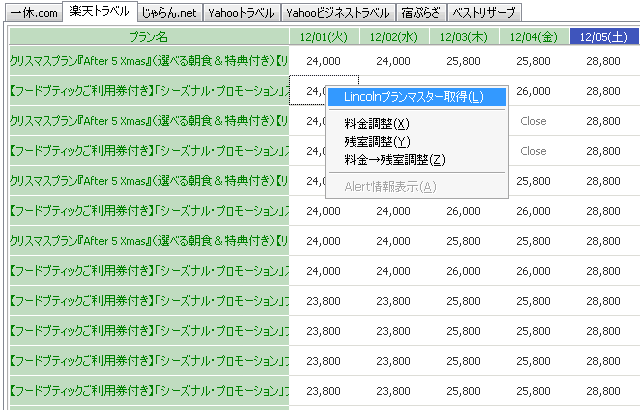Select the first row's クリスマスプラン plan name
Viewport: 640px width, 410px height.
(148, 61)
